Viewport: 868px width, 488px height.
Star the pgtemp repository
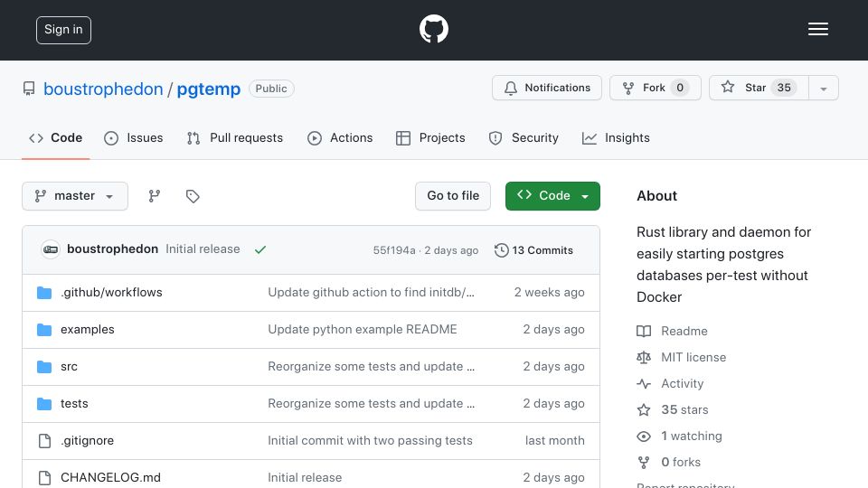[759, 88]
